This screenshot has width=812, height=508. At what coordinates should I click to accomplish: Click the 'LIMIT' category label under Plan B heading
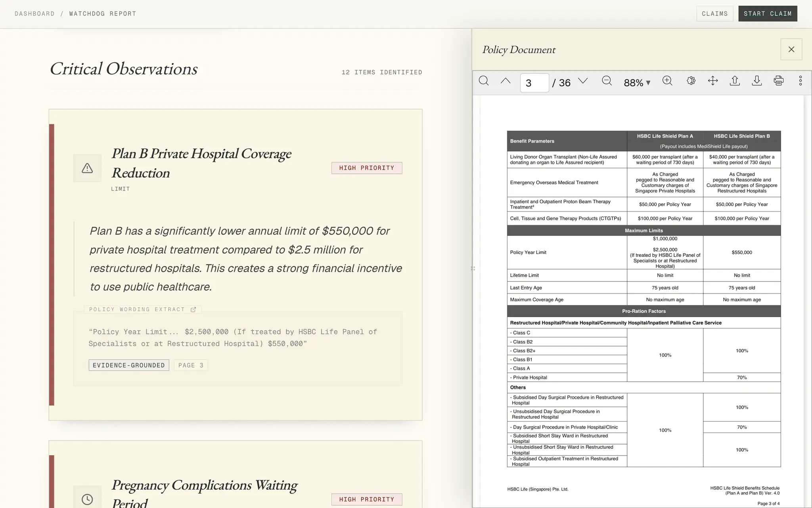pos(121,189)
